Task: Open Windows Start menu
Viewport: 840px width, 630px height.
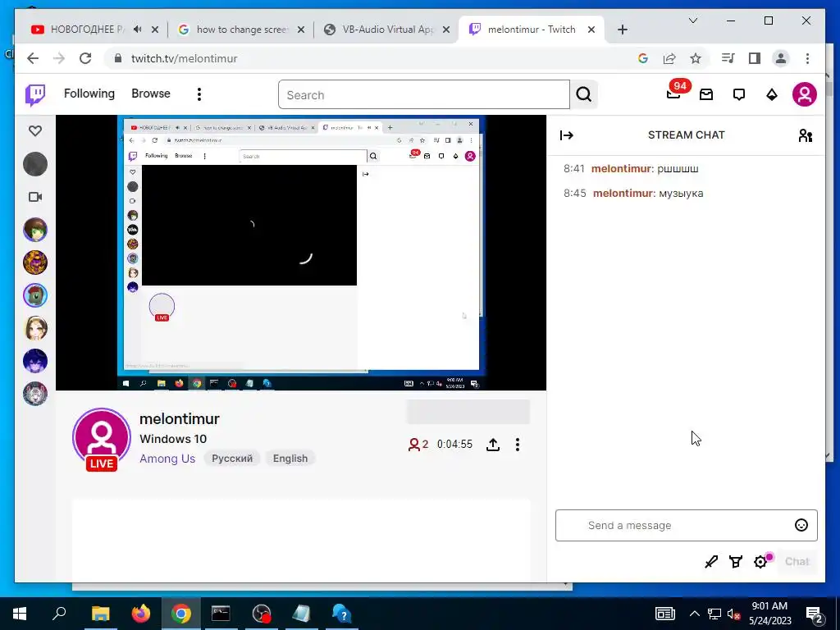Action: (x=20, y=614)
